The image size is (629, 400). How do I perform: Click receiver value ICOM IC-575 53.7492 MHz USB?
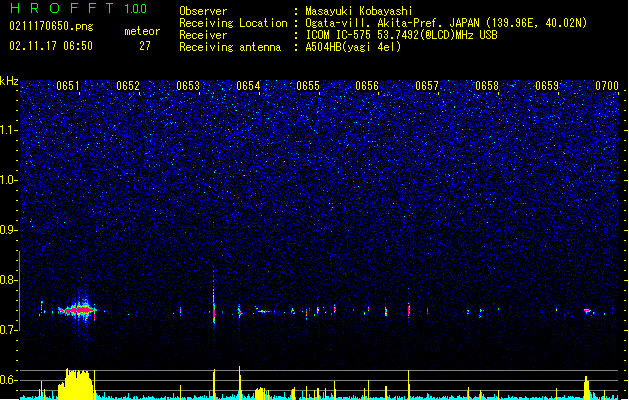[402, 35]
